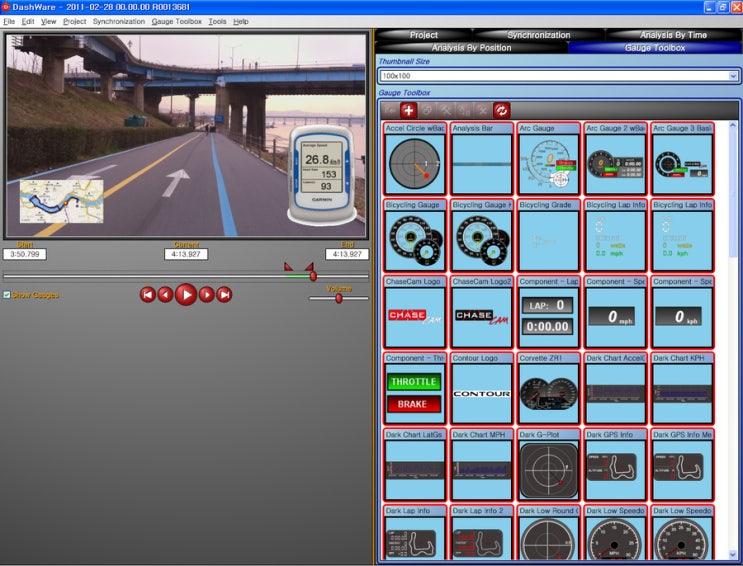Open the Synchronization menu in menu bar
The height and width of the screenshot is (566, 743).
118,21
